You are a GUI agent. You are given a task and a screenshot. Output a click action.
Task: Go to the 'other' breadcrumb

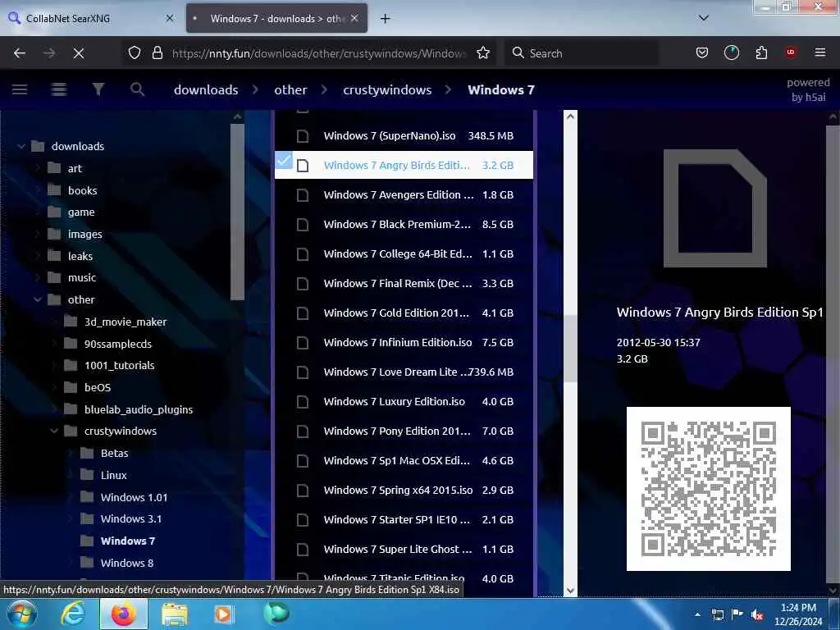pyautogui.click(x=291, y=89)
